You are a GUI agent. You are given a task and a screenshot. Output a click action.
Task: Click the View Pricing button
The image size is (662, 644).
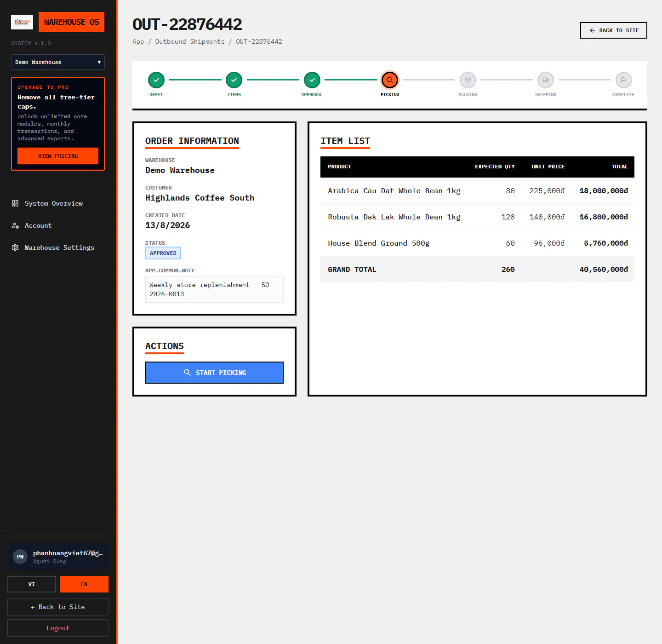coord(58,156)
